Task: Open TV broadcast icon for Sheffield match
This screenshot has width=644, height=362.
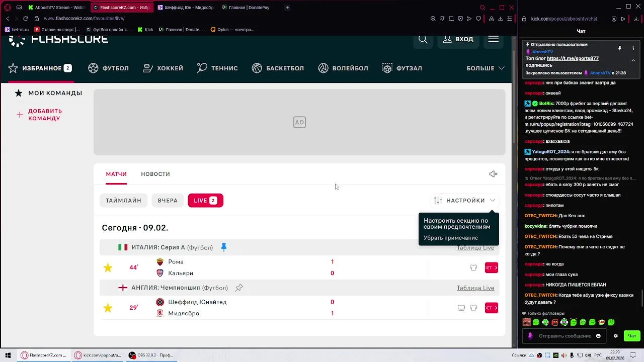Action: tap(461, 308)
